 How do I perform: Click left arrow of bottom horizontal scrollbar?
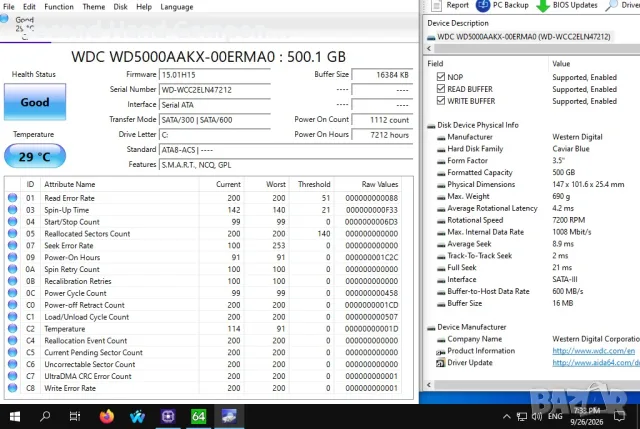pyautogui.click(x=429, y=385)
